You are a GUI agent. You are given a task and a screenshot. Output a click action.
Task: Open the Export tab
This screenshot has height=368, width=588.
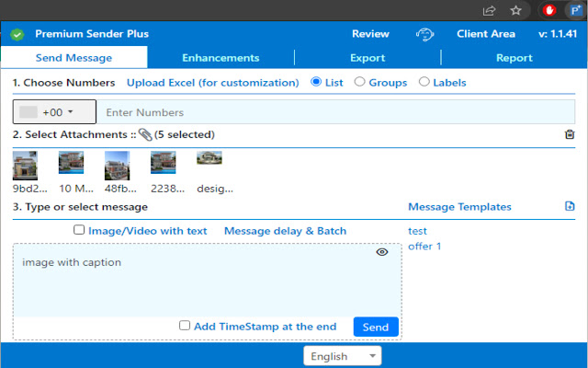[x=367, y=58]
